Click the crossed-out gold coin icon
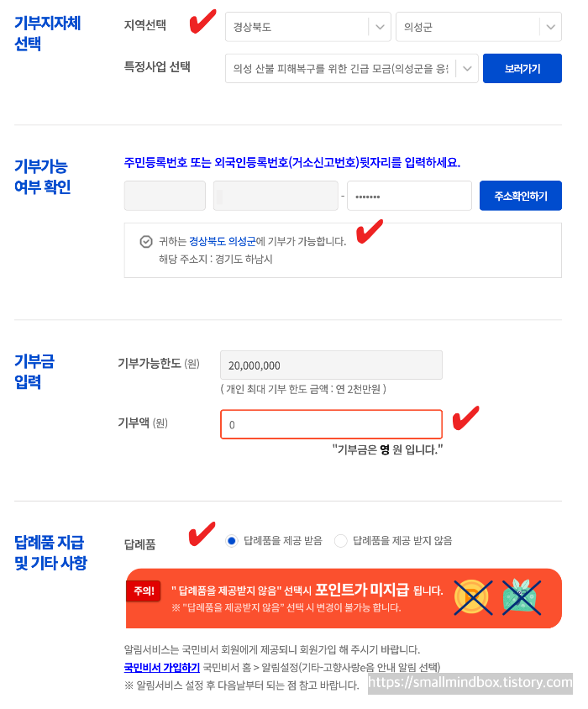588x709 pixels. coord(473,597)
